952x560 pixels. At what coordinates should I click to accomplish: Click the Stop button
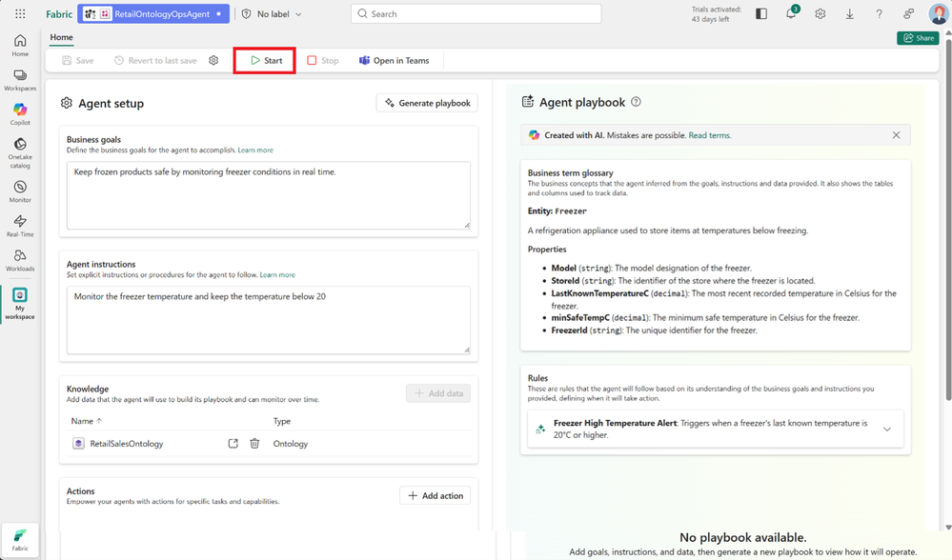point(323,61)
